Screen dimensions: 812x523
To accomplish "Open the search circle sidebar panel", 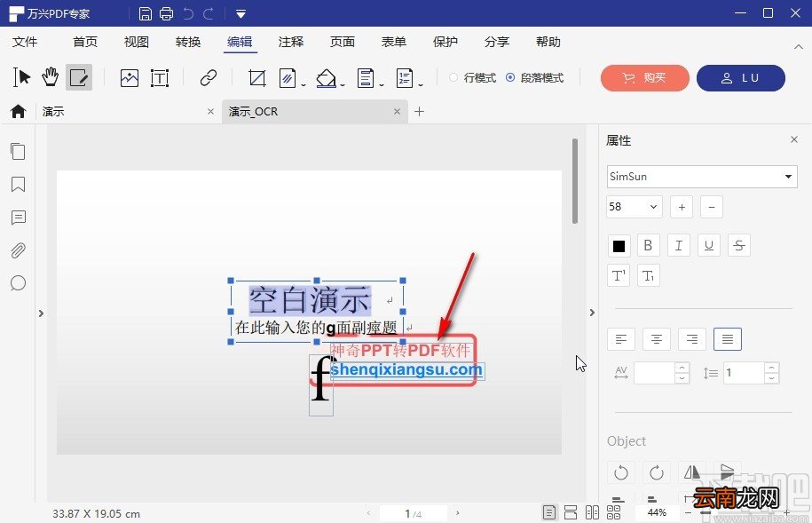I will click(x=18, y=283).
